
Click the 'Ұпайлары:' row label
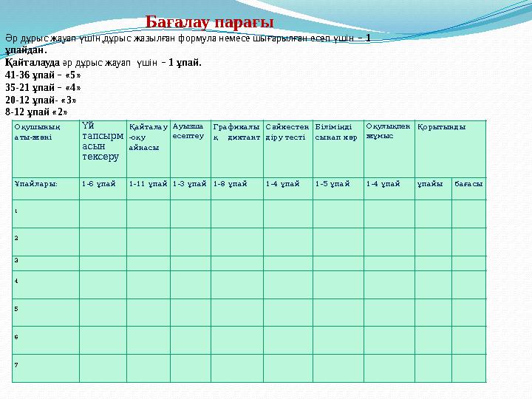[46, 188]
